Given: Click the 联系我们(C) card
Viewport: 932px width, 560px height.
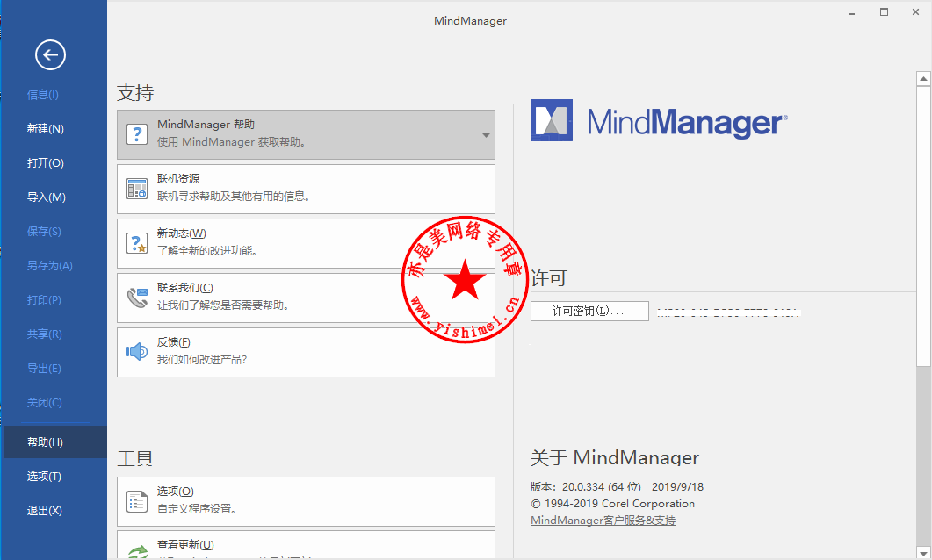Looking at the screenshot, I should click(x=306, y=298).
